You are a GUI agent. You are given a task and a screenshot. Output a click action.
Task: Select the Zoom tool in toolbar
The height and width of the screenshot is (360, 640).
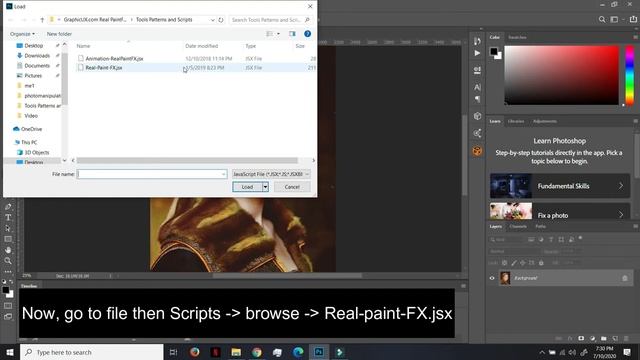8,261
